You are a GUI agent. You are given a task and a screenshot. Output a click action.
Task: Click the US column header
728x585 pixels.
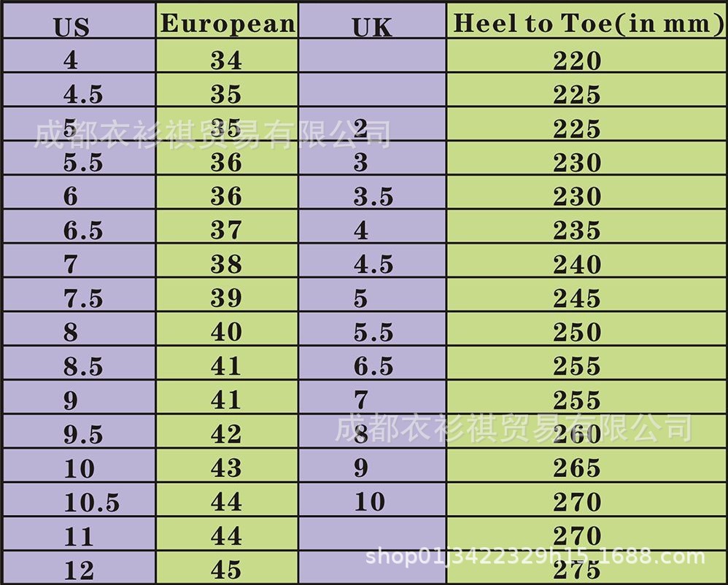[71, 27]
